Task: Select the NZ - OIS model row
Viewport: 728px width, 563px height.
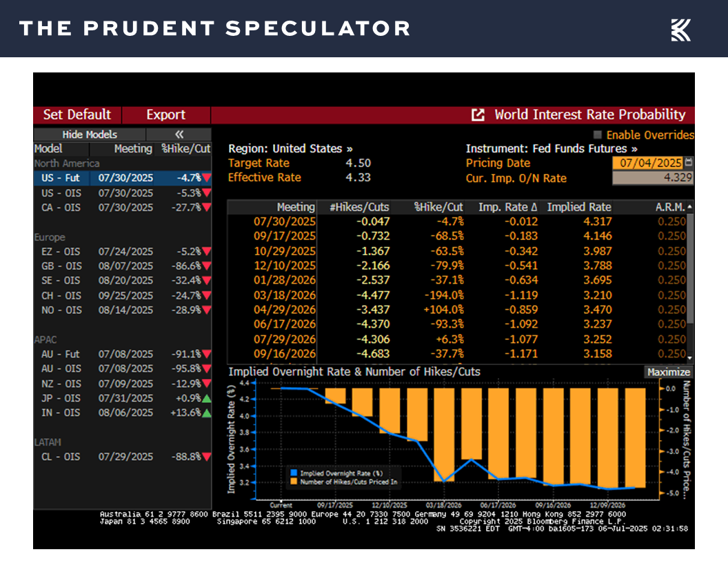Action: click(x=123, y=384)
